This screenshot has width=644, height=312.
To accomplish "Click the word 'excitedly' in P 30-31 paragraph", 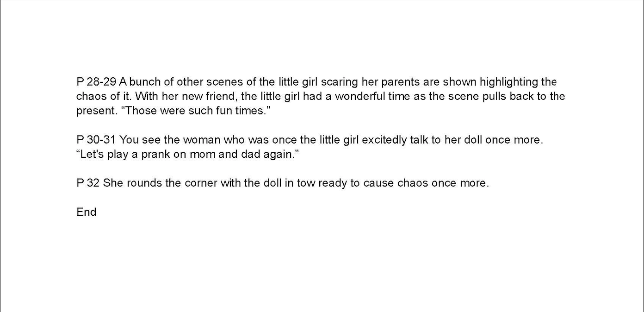I will tap(384, 140).
